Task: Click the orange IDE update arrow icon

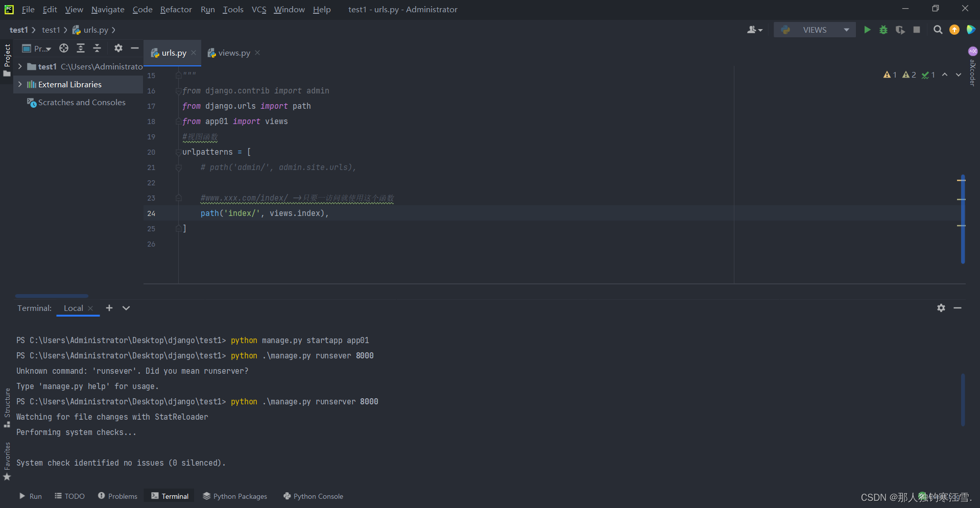Action: (x=954, y=30)
